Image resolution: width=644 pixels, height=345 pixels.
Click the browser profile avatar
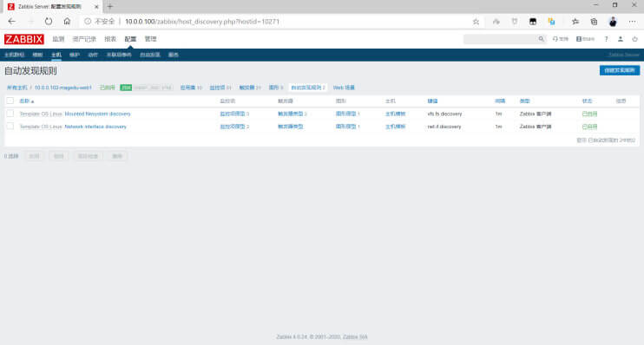(613, 22)
